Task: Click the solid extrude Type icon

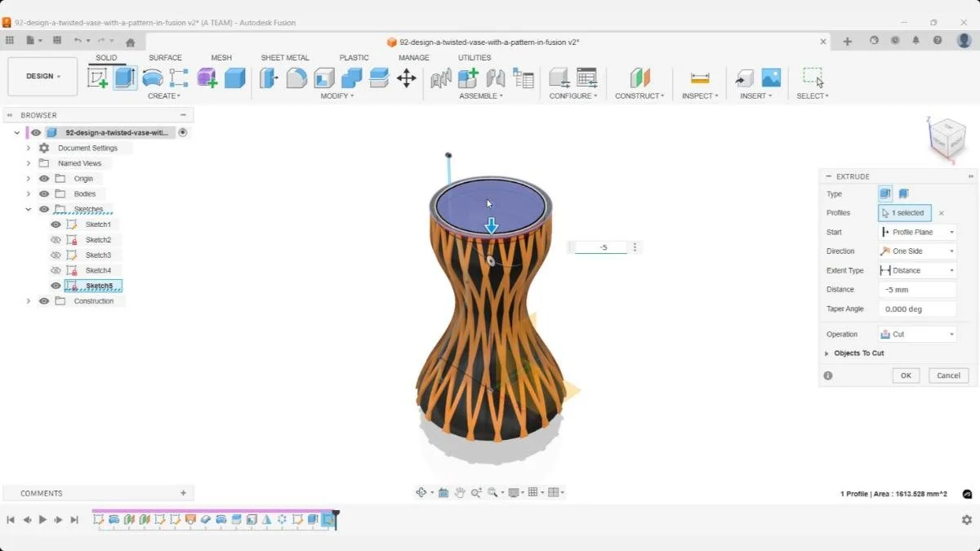Action: (x=885, y=193)
